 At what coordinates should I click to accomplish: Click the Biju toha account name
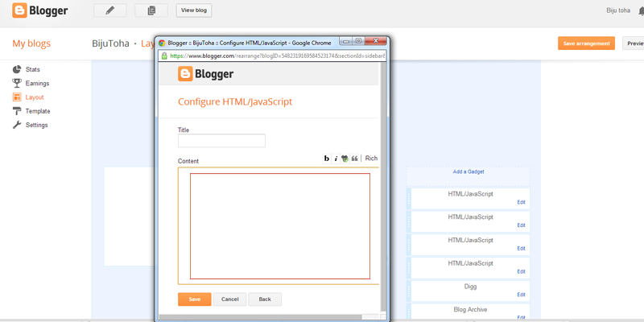[618, 10]
